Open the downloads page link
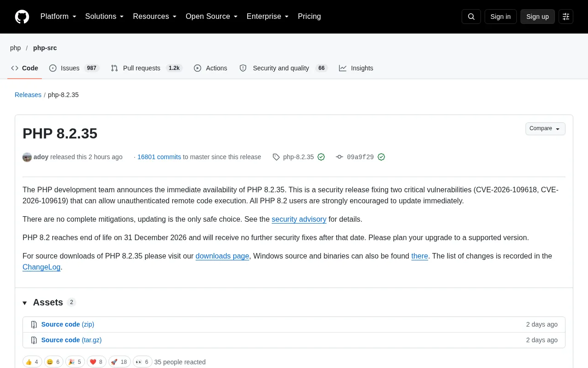Viewport: 588px width, 368px height. pyautogui.click(x=222, y=256)
